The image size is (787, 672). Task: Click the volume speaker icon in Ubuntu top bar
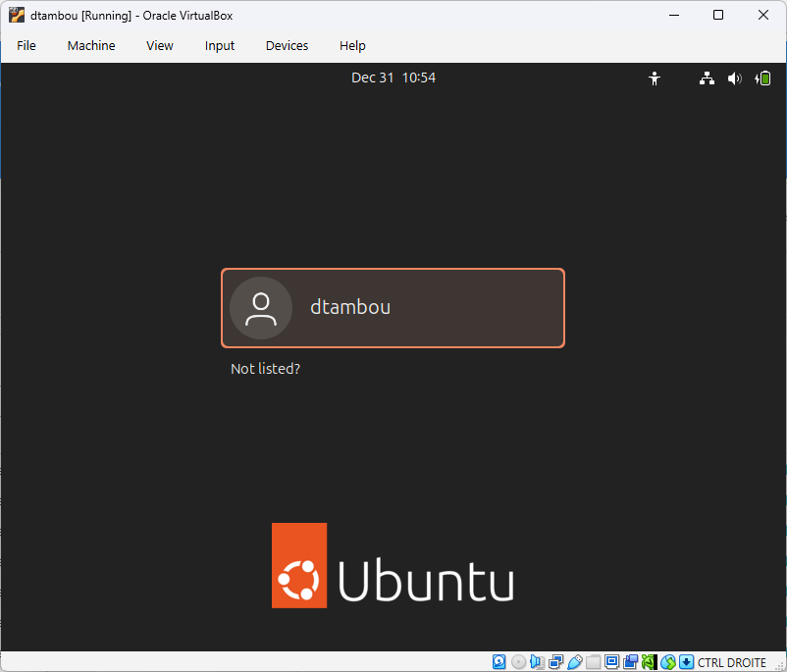[734, 78]
